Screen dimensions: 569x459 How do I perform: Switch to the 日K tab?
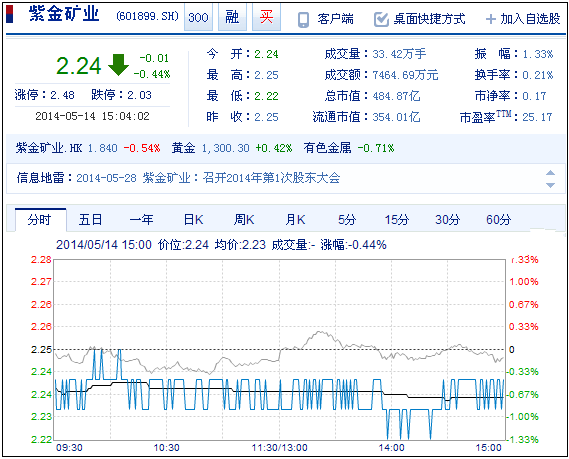click(193, 220)
